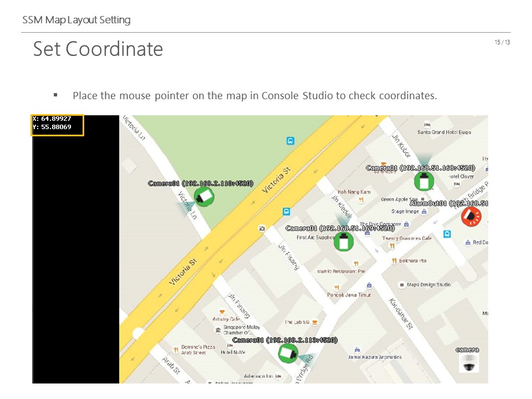Click the Adamson Inn bed icon
Viewport: 532px width, 399px height.
[x=278, y=376]
